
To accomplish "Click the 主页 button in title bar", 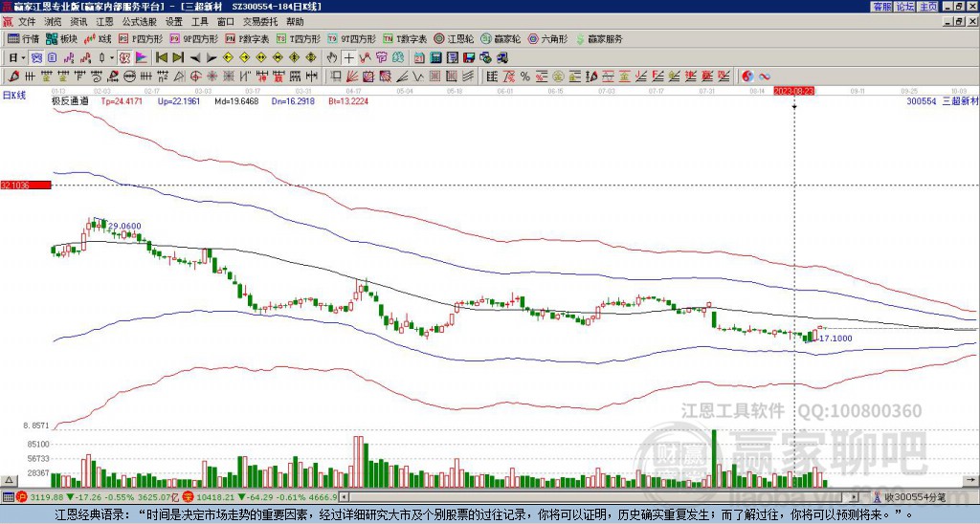I will coord(928,6).
